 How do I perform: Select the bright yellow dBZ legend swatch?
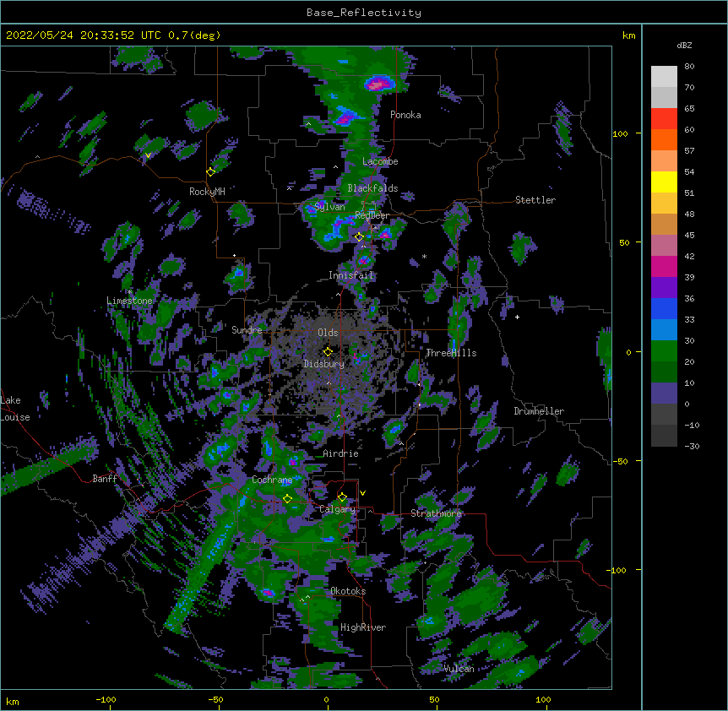664,182
